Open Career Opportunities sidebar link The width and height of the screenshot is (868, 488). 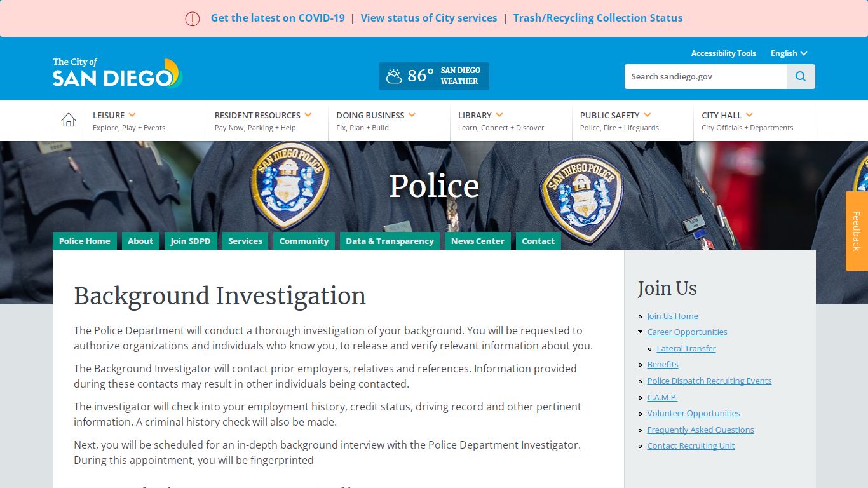[x=687, y=332]
